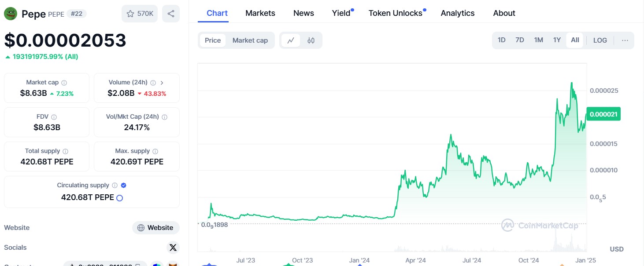644x266 pixels.
Task: Click the share icon button
Action: click(171, 14)
